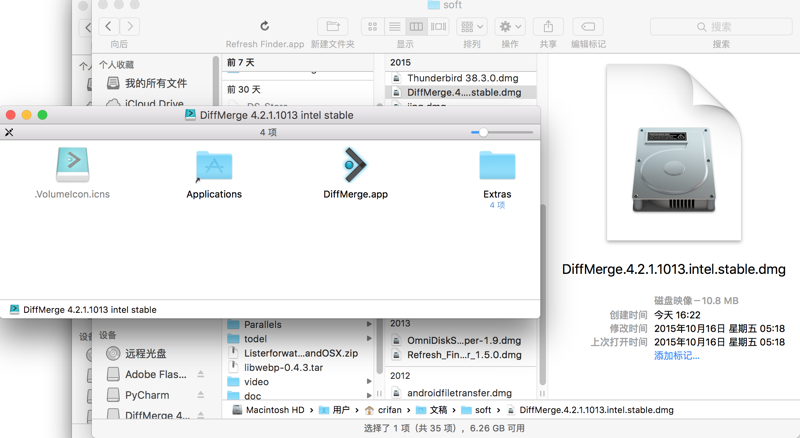Switch to list view in the Finder toolbar

[394, 26]
